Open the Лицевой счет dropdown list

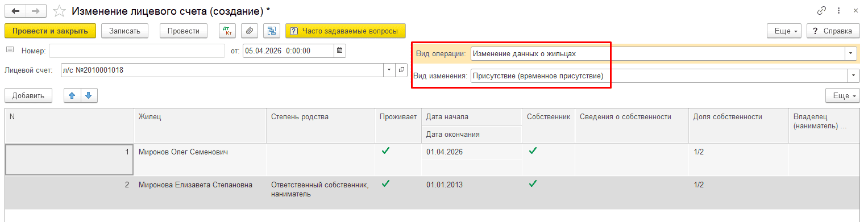click(x=389, y=70)
